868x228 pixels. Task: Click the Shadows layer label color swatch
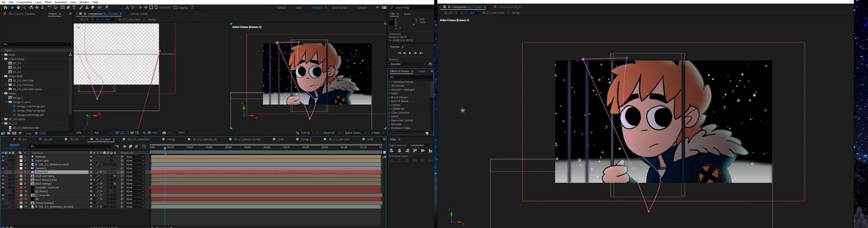pyautogui.click(x=21, y=172)
